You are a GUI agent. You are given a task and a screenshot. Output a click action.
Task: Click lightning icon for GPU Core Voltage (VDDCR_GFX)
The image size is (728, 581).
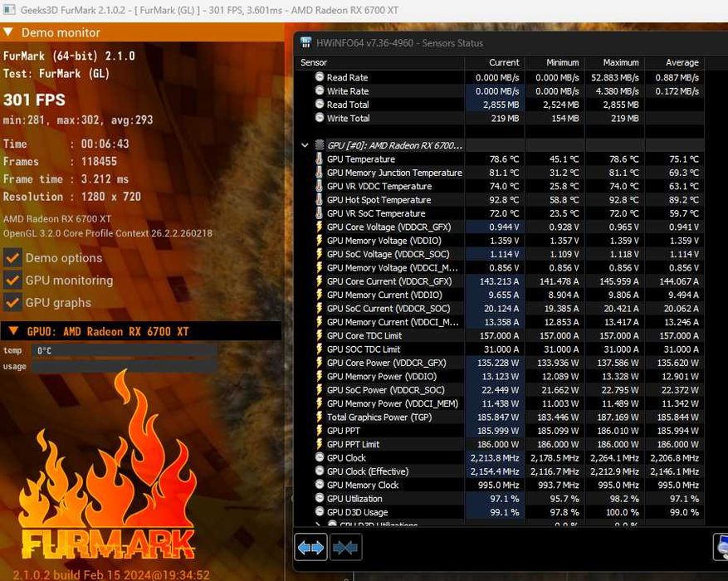pos(320,227)
